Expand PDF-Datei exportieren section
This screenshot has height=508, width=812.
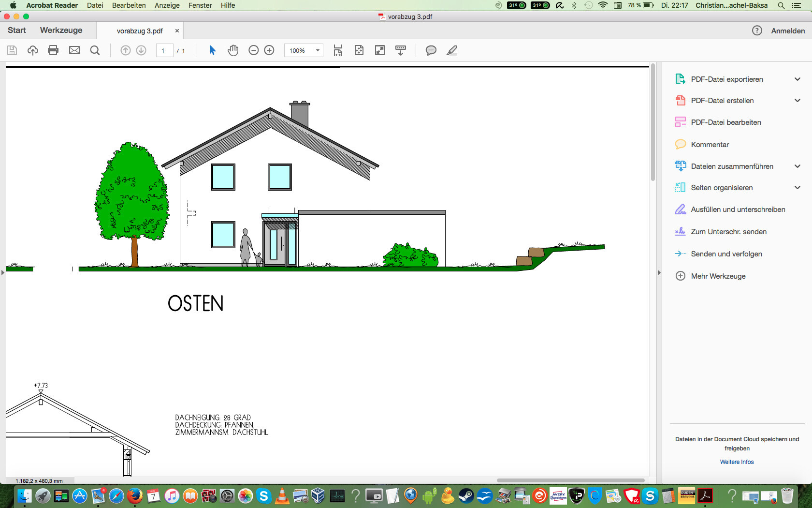797,79
